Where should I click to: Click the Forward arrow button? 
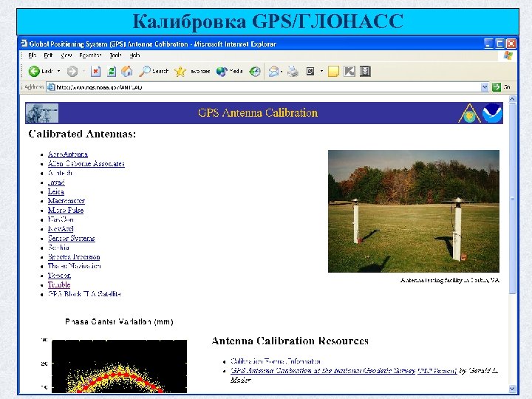(x=72, y=71)
